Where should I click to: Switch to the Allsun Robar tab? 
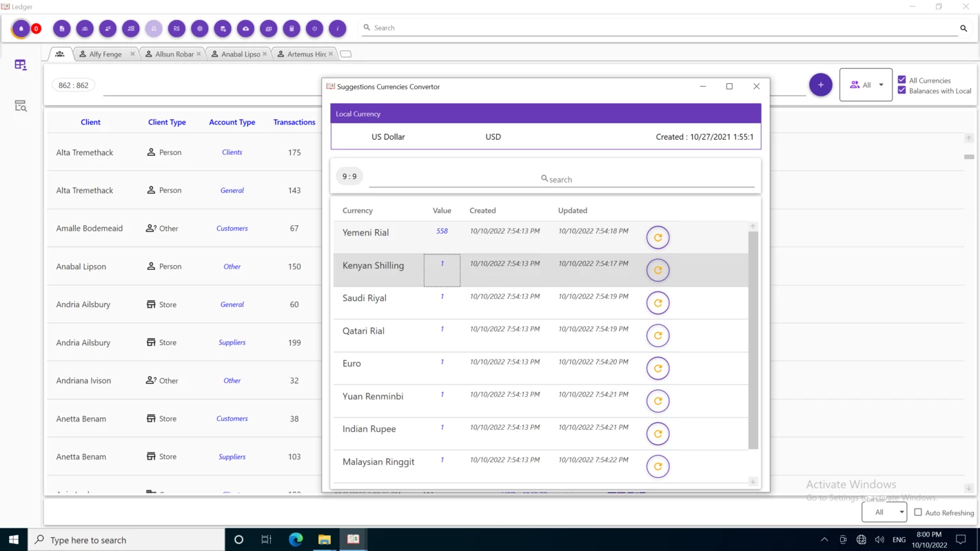pos(174,54)
